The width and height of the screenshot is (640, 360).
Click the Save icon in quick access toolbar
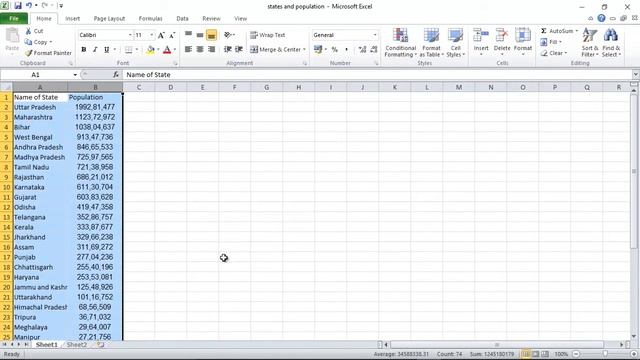pyautogui.click(x=18, y=6)
